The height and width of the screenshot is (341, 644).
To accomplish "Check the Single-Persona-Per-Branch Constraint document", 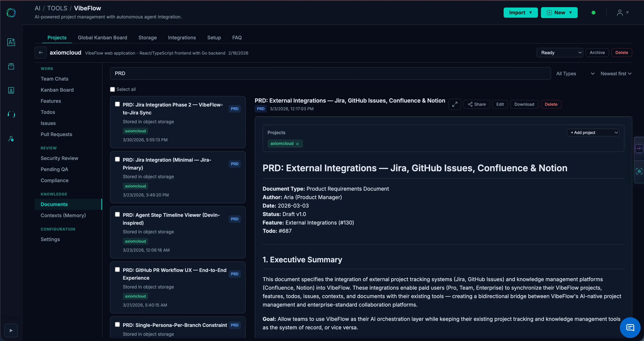I will point(117,324).
